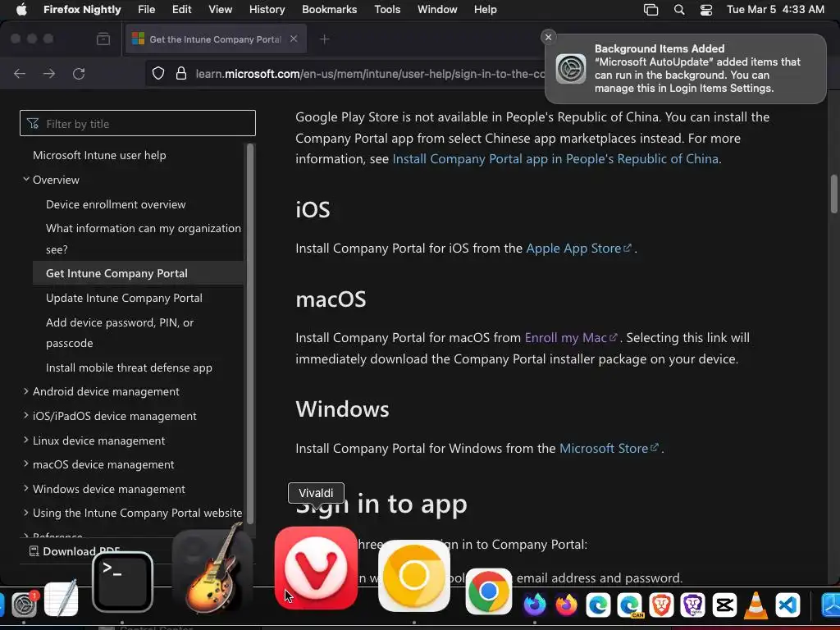The width and height of the screenshot is (840, 630).
Task: Open the Edit menu
Action: tap(181, 9)
